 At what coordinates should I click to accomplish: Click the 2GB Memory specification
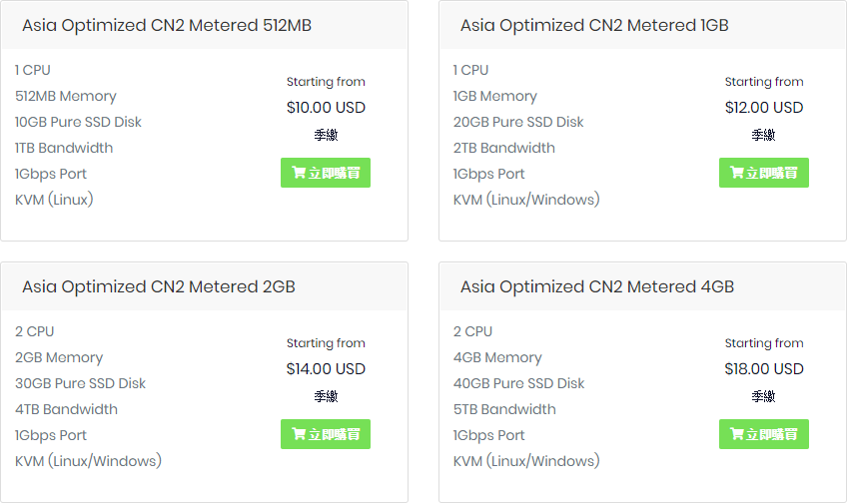59,357
